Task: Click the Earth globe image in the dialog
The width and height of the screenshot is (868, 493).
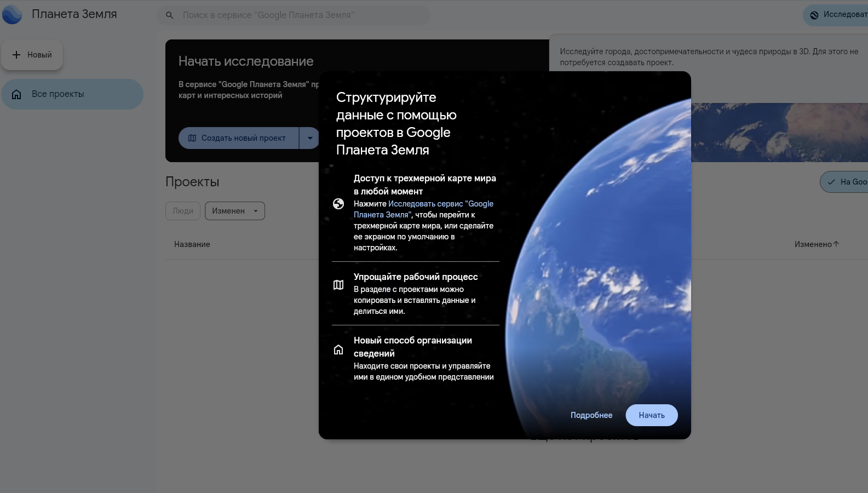Action: pyautogui.click(x=597, y=268)
